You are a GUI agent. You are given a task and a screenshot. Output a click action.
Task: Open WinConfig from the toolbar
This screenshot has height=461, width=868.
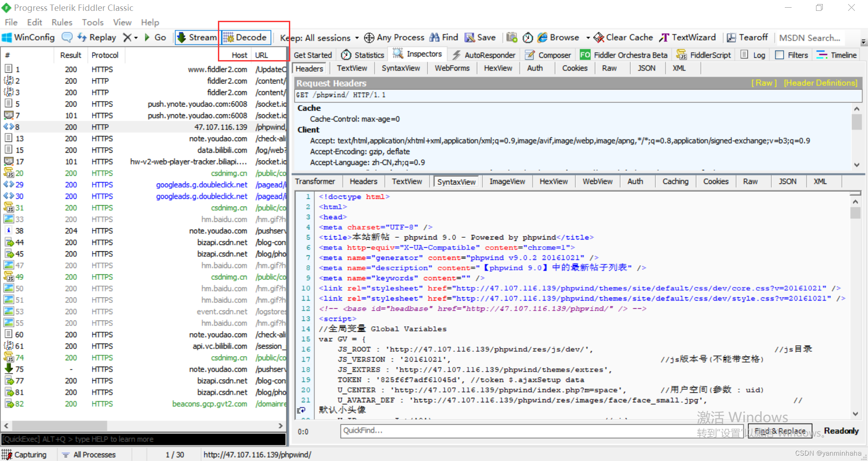point(28,38)
